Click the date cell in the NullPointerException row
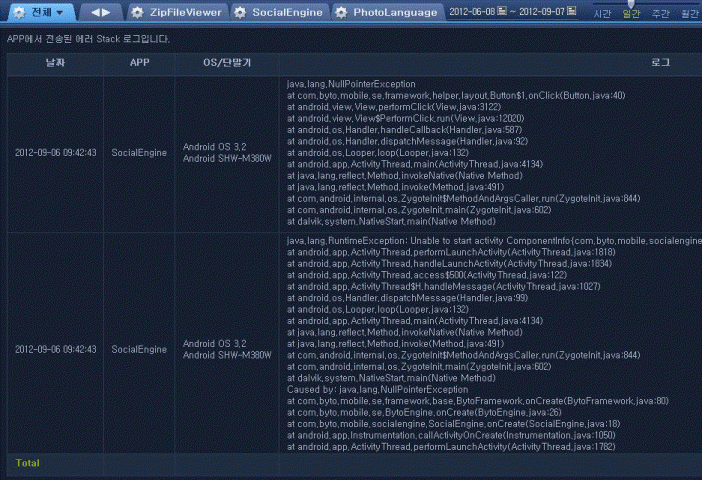 tap(56, 153)
